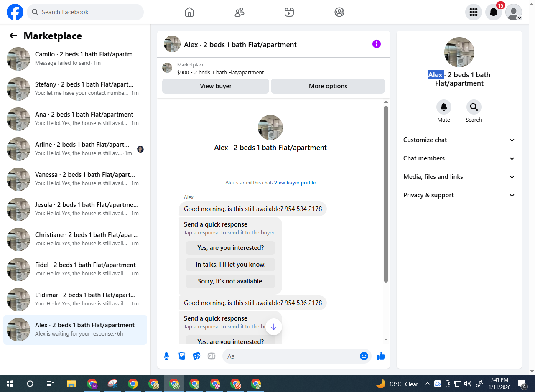Open Jesula's conversation in the list
Viewport: 535px width, 392px height.
point(75,209)
